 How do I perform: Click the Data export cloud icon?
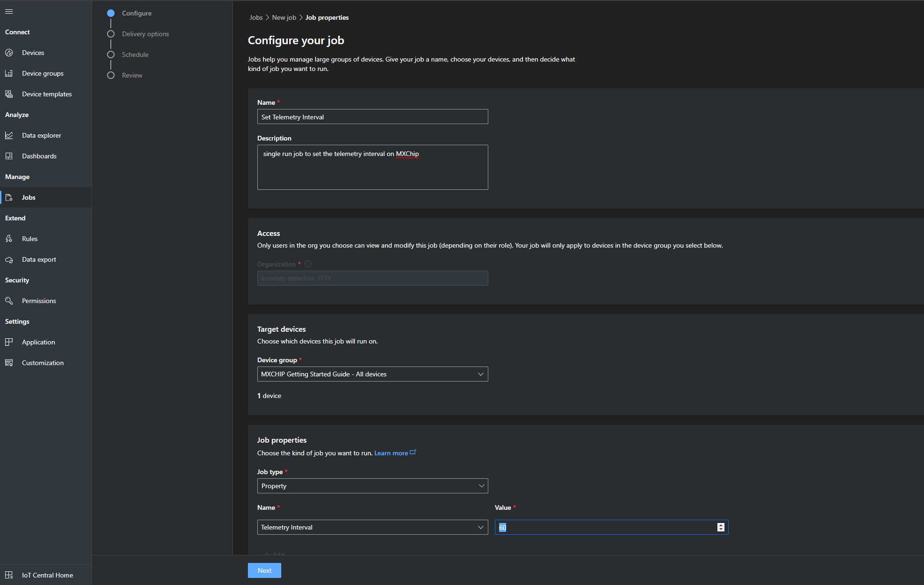(9, 259)
